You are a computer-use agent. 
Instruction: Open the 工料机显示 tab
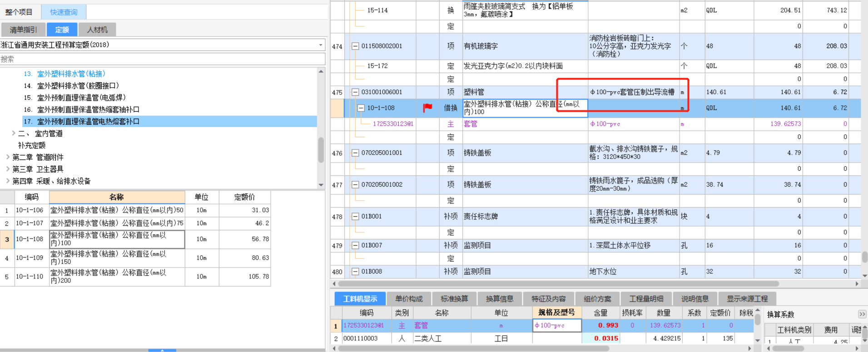[x=360, y=298]
